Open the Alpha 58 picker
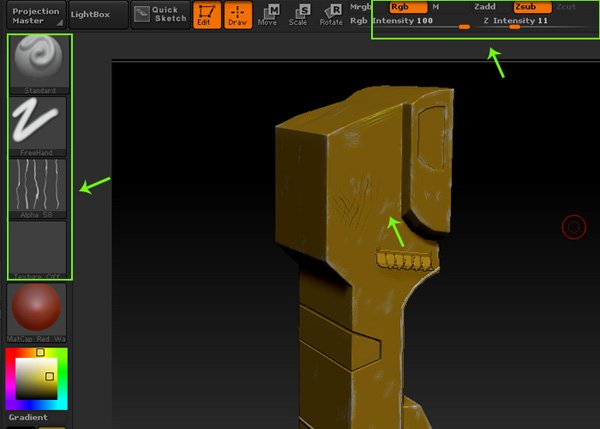 38,189
